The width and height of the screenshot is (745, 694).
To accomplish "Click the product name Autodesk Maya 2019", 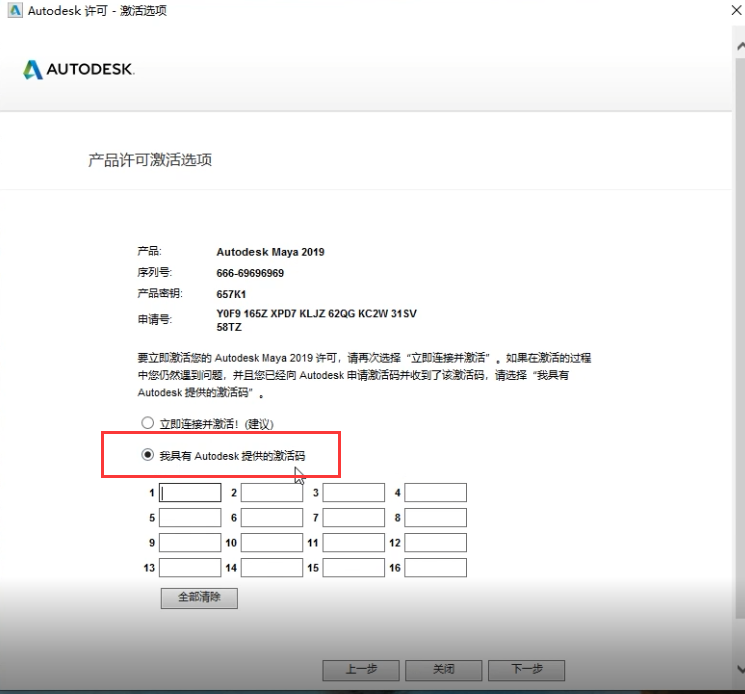I will coord(270,252).
